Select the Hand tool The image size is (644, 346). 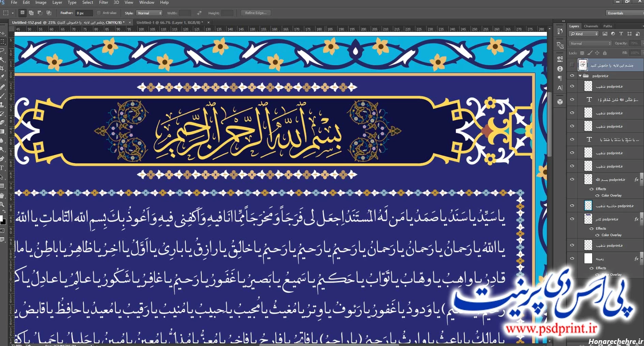click(3, 195)
